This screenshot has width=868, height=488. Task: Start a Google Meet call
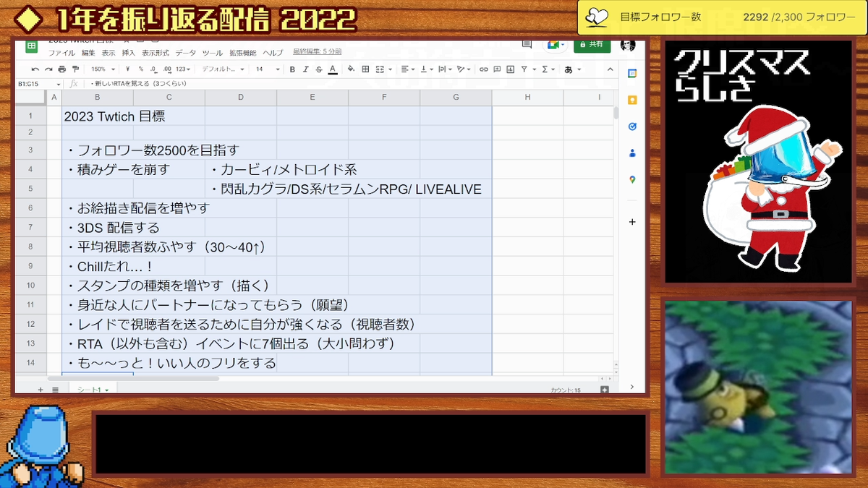[x=554, y=44]
